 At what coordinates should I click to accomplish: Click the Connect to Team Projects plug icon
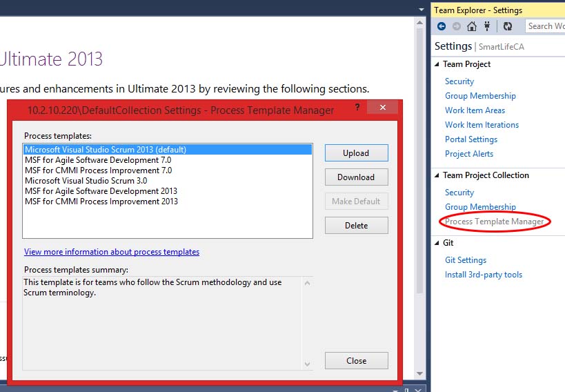tap(487, 26)
